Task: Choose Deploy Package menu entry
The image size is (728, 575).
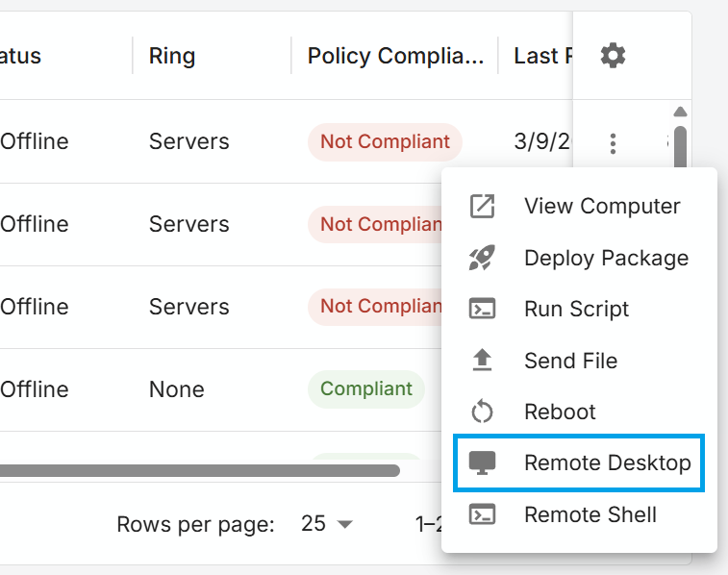Action: (606, 258)
